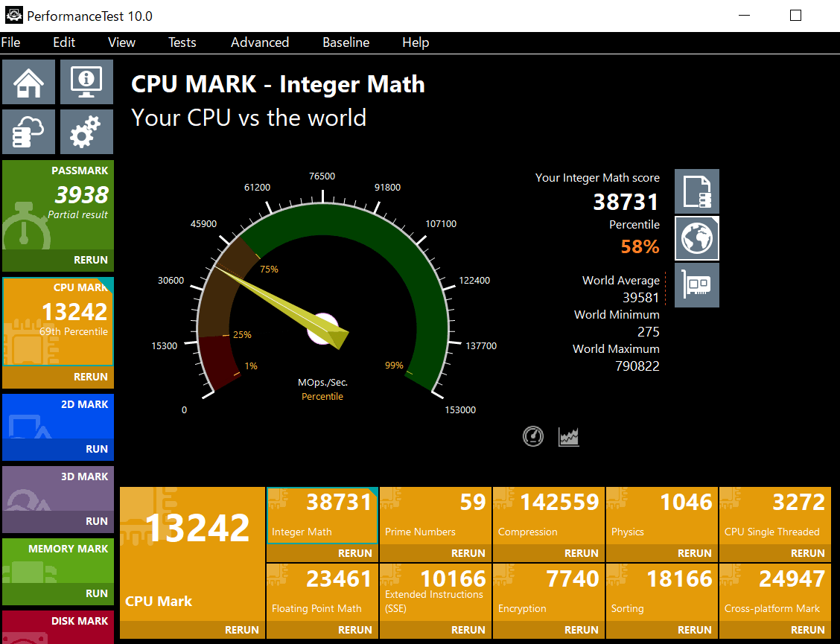
Task: Open the Advanced menu
Action: coord(260,42)
